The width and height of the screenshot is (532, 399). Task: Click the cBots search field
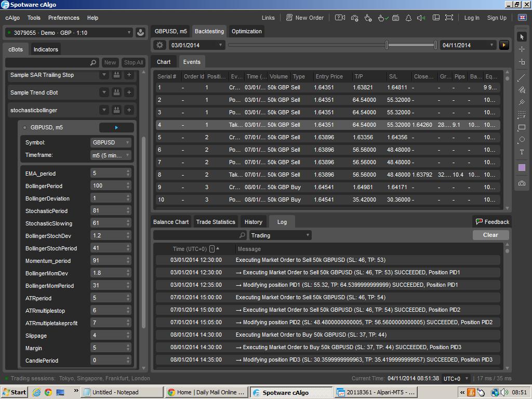pyautogui.click(x=52, y=62)
